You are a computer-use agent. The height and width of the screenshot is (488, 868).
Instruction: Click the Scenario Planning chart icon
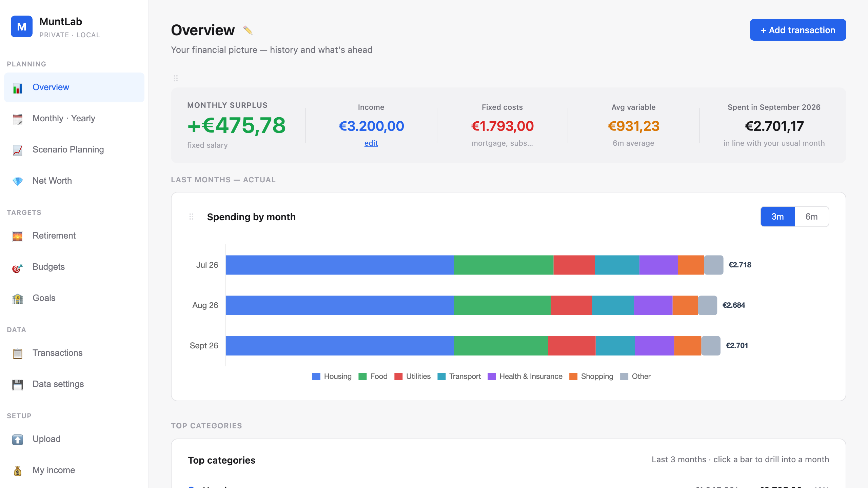18,150
